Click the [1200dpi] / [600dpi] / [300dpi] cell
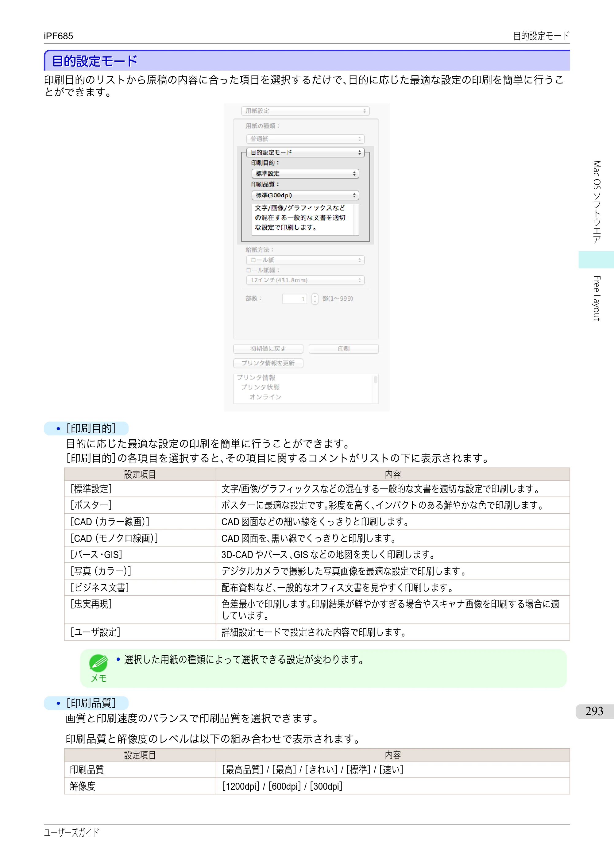This screenshot has height=868, width=614. [x=392, y=786]
